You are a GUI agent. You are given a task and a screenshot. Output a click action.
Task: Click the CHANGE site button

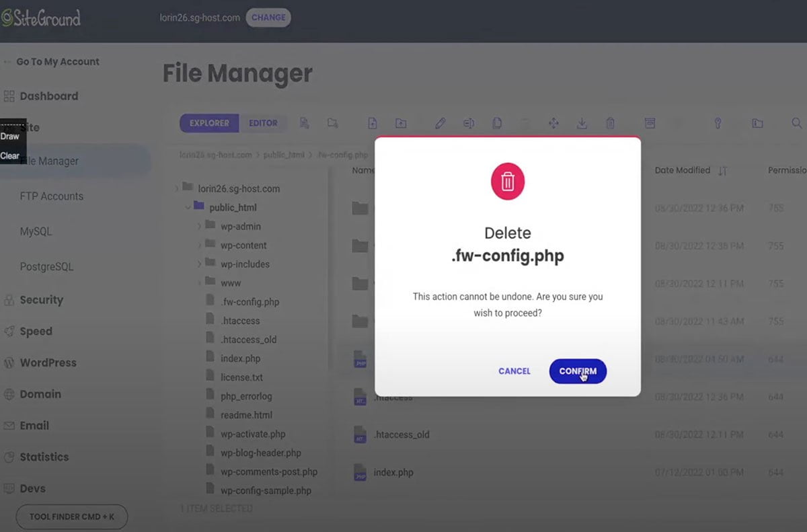pos(268,17)
